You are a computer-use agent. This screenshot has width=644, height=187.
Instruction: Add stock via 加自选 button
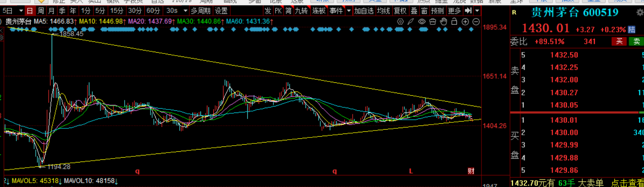[364, 11]
